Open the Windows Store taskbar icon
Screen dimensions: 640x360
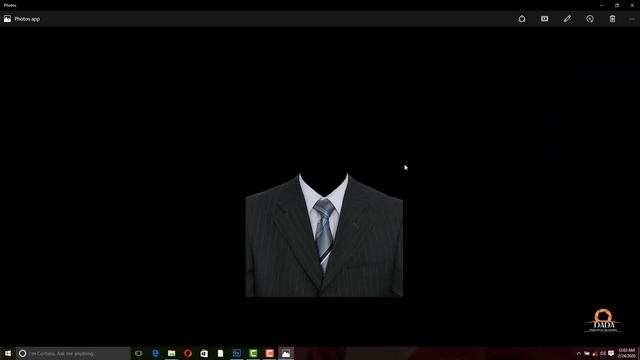click(x=204, y=353)
